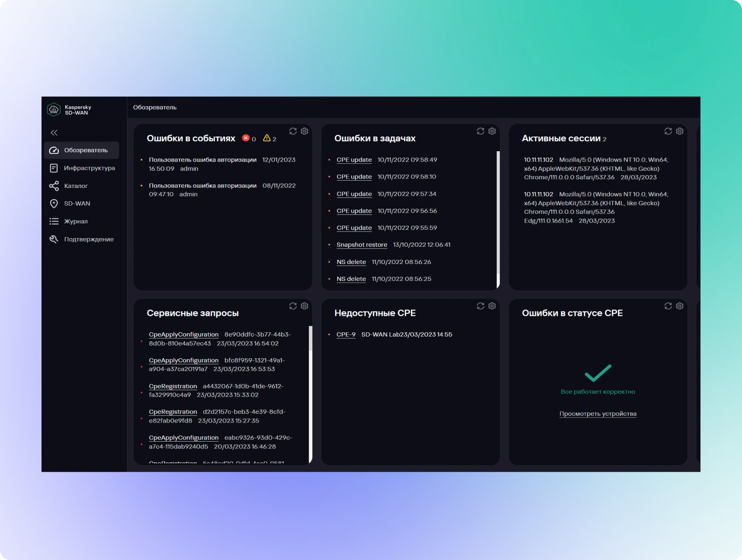Open Инфраструктура section in the sidebar
The height and width of the screenshot is (560, 742).
(x=82, y=168)
